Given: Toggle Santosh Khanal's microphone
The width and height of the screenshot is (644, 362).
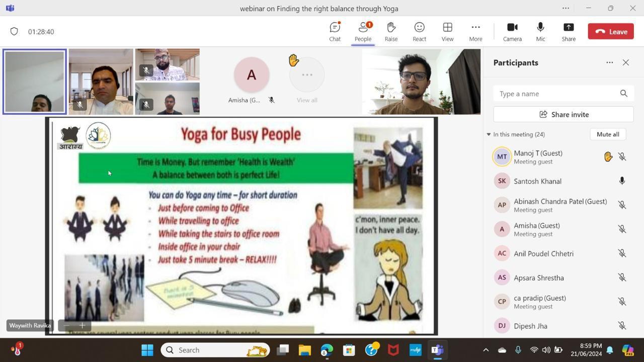Looking at the screenshot, I should click(622, 181).
